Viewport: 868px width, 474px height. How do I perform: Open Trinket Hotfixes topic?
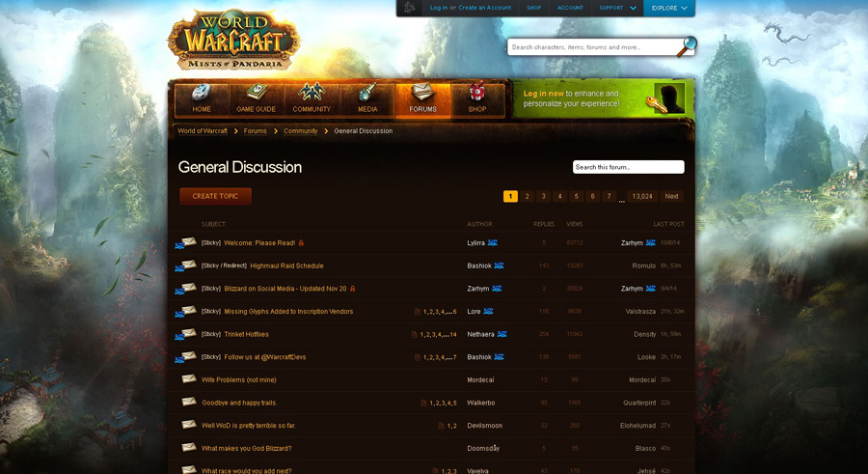coord(246,334)
